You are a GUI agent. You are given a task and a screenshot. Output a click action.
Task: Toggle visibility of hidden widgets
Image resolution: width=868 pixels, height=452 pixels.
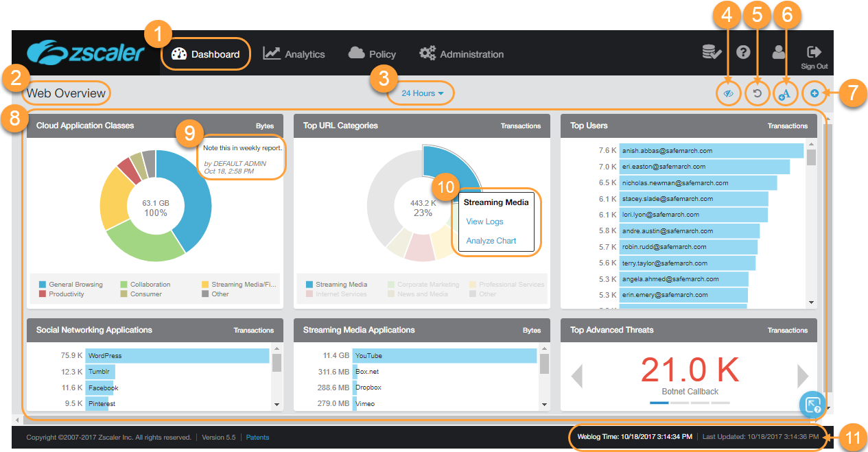(728, 93)
